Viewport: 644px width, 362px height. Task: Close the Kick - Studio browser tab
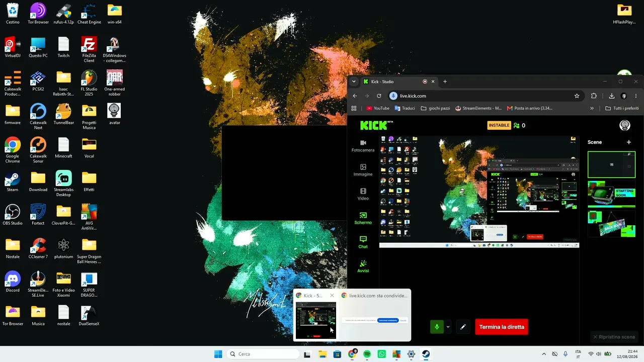pos(433,81)
